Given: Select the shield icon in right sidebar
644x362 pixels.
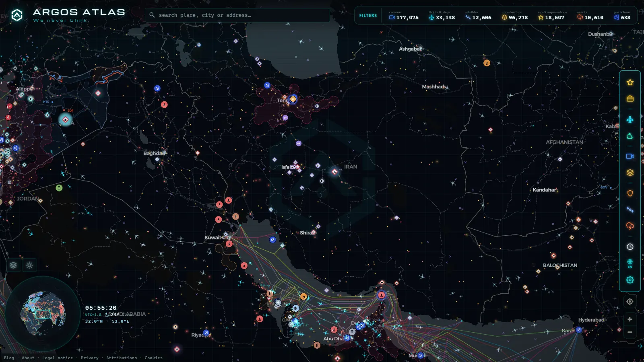Looking at the screenshot, I should [x=630, y=193].
